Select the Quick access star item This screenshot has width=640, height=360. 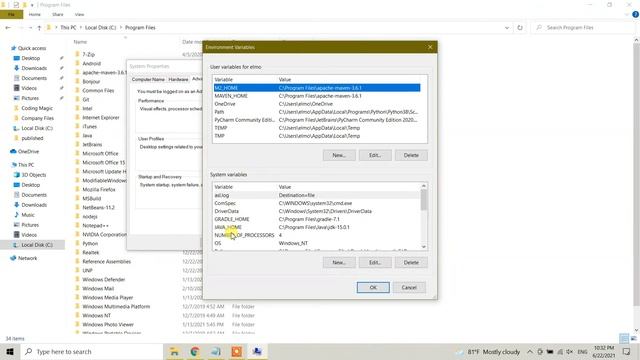point(32,48)
